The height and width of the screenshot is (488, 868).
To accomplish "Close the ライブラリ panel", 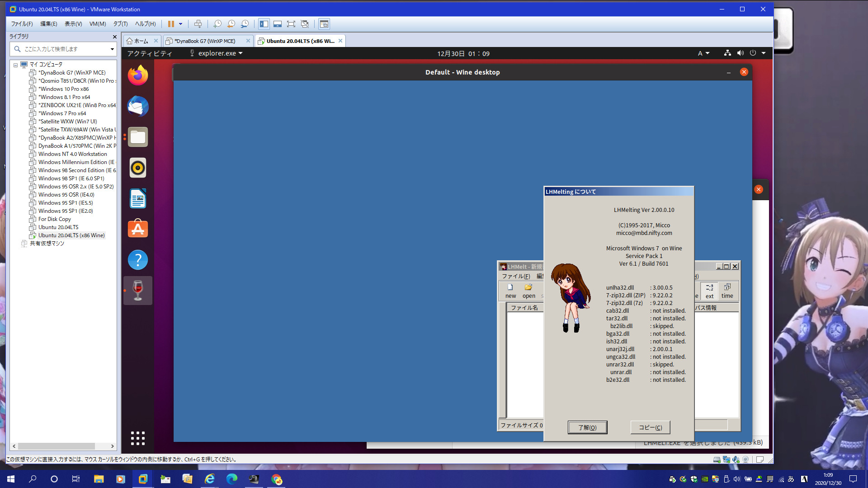I will pos(114,37).
